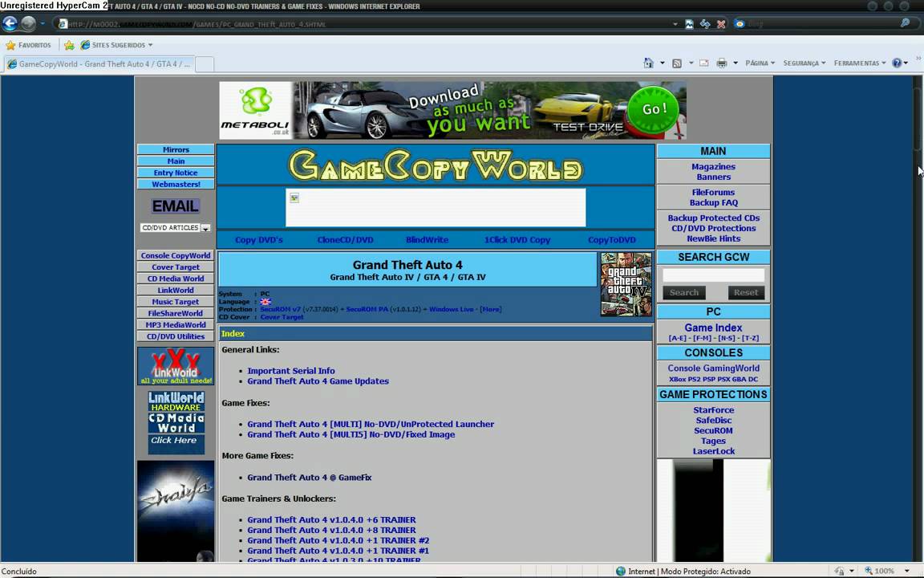The height and width of the screenshot is (578, 924).
Task: Click the BlindWrite navigation link
Action: [428, 240]
